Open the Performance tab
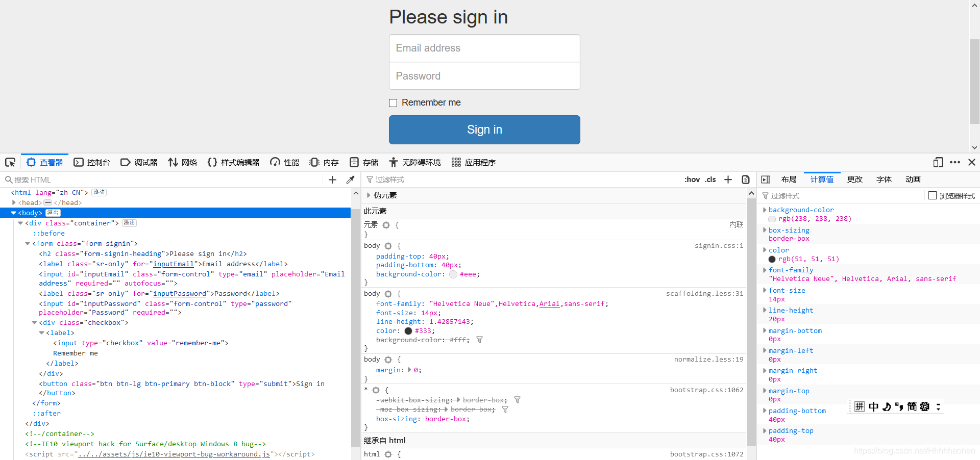 point(285,162)
